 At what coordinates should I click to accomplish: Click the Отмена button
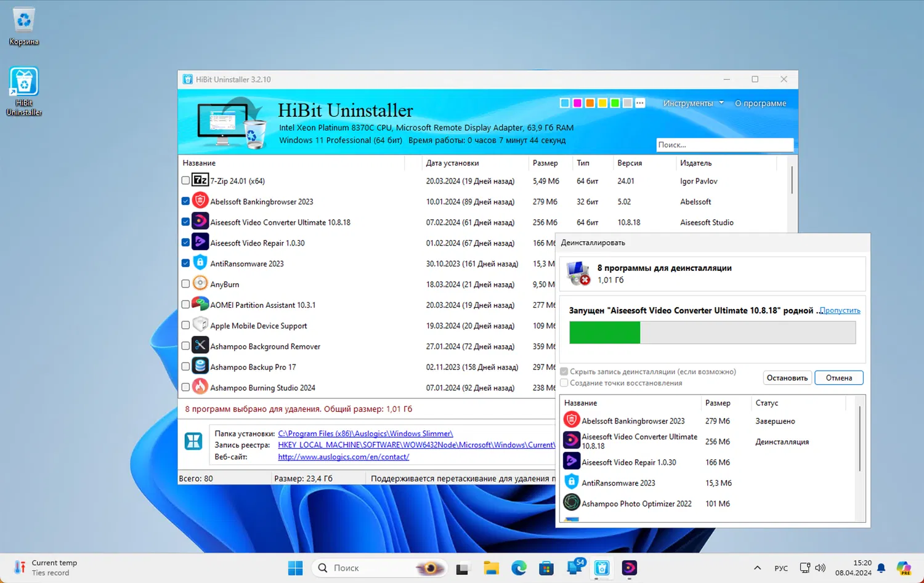click(839, 378)
